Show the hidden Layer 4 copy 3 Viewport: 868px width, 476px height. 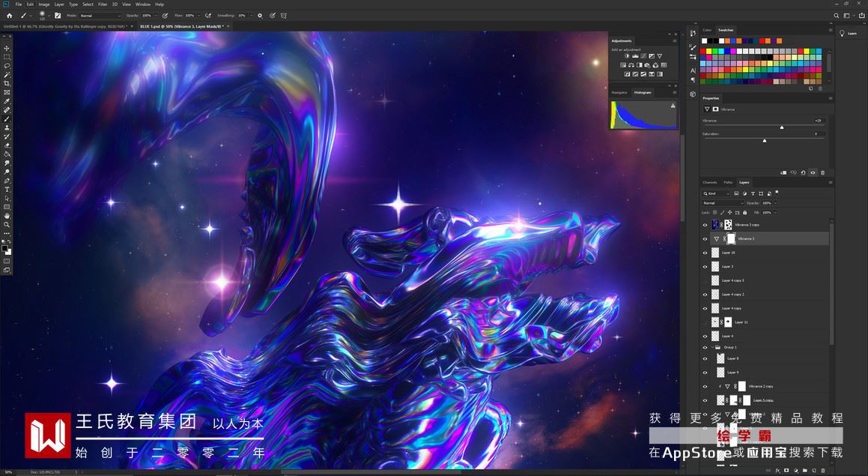pyautogui.click(x=705, y=280)
